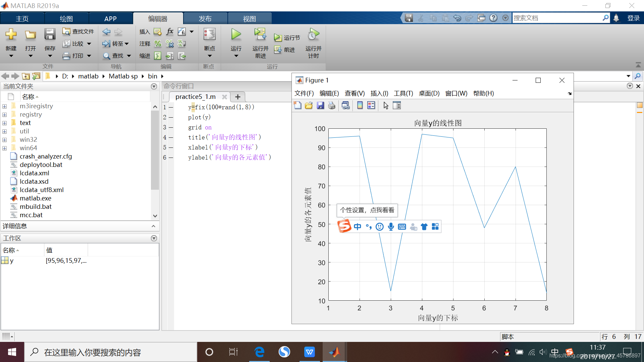
Task: Click the 运行 Run button
Action: click(236, 37)
